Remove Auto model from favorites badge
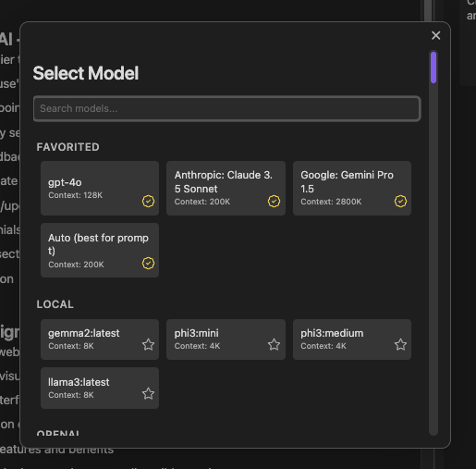 [148, 264]
